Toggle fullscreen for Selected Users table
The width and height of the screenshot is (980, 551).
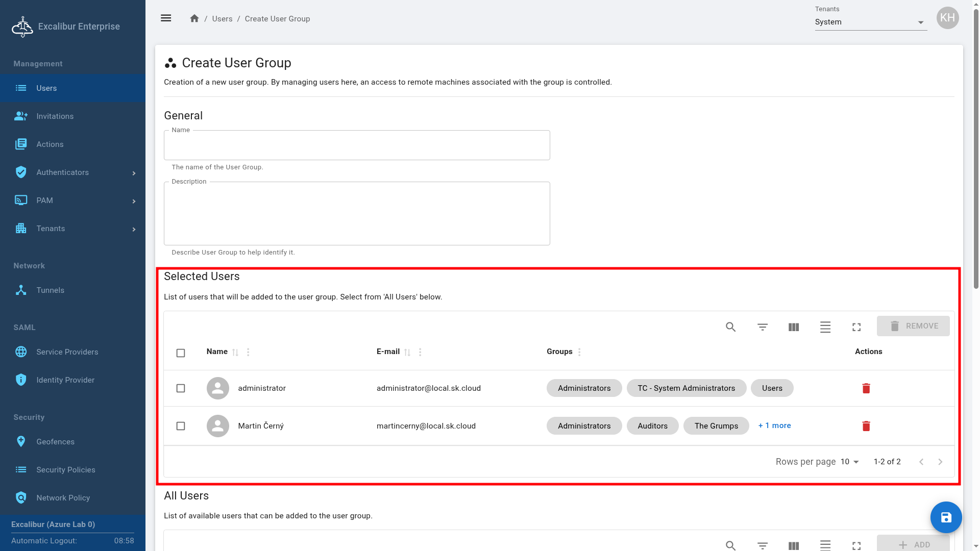pyautogui.click(x=856, y=327)
